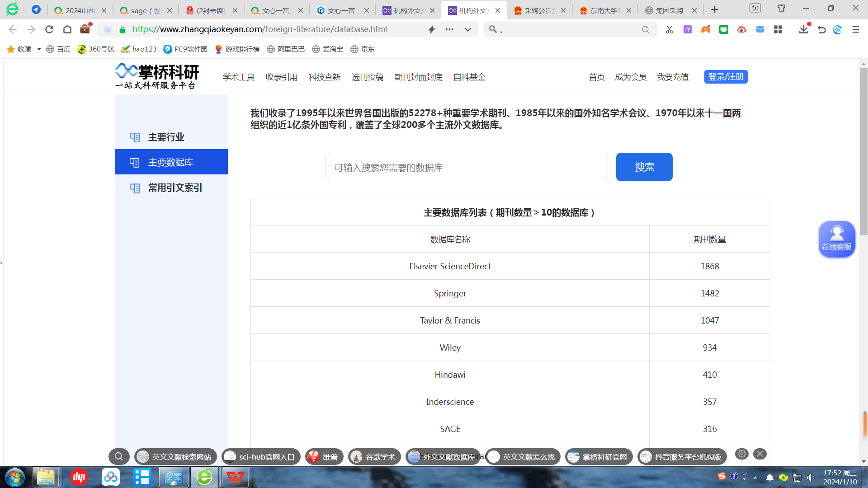Select 主要数据库 in the sidebar

(171, 162)
